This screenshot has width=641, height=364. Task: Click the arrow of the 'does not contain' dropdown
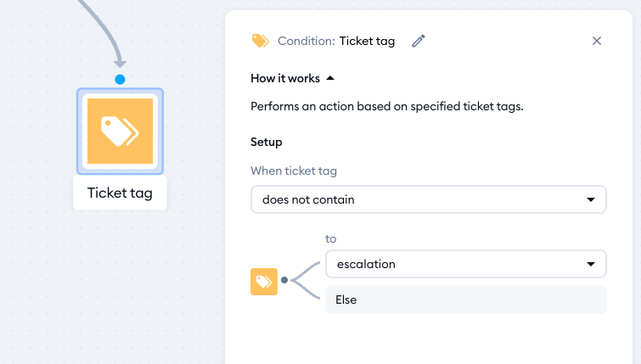pos(591,199)
